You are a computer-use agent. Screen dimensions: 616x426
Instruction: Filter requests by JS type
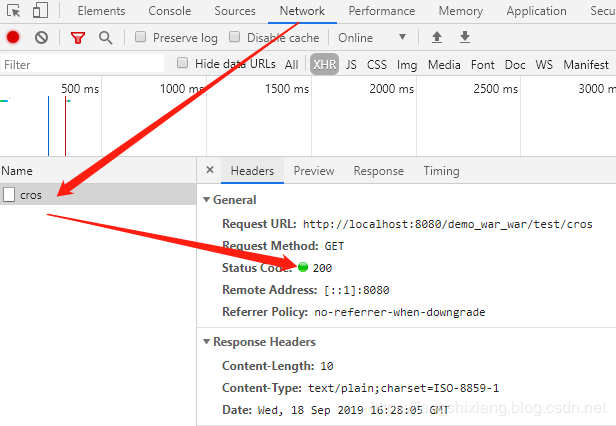(351, 64)
